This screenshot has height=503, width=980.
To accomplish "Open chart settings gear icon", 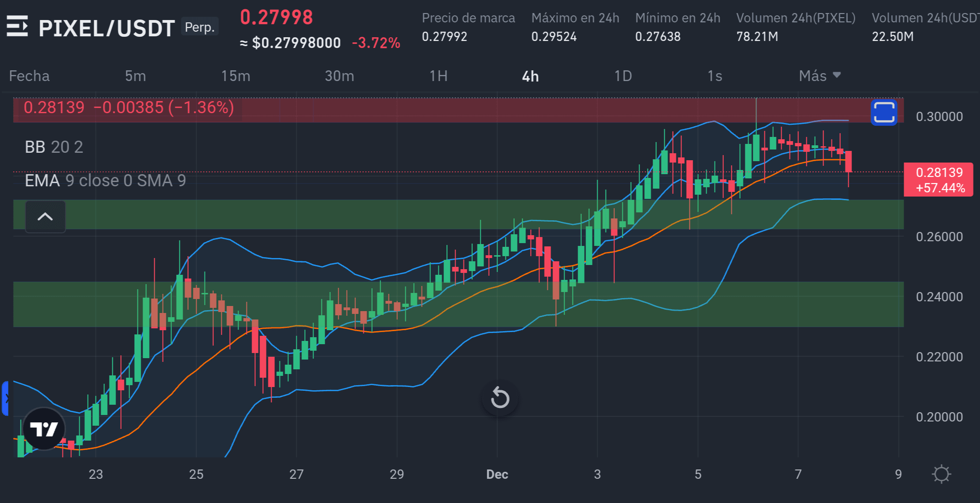I will click(941, 474).
